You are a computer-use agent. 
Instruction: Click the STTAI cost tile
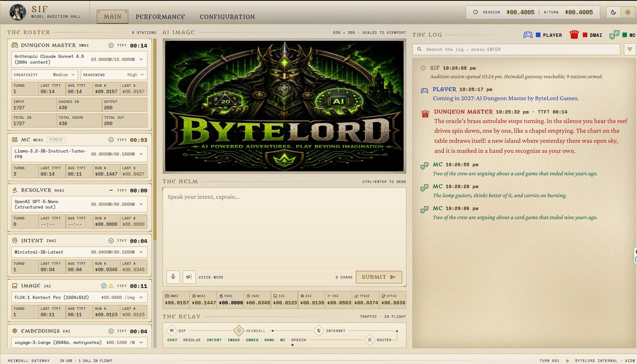coord(393,299)
